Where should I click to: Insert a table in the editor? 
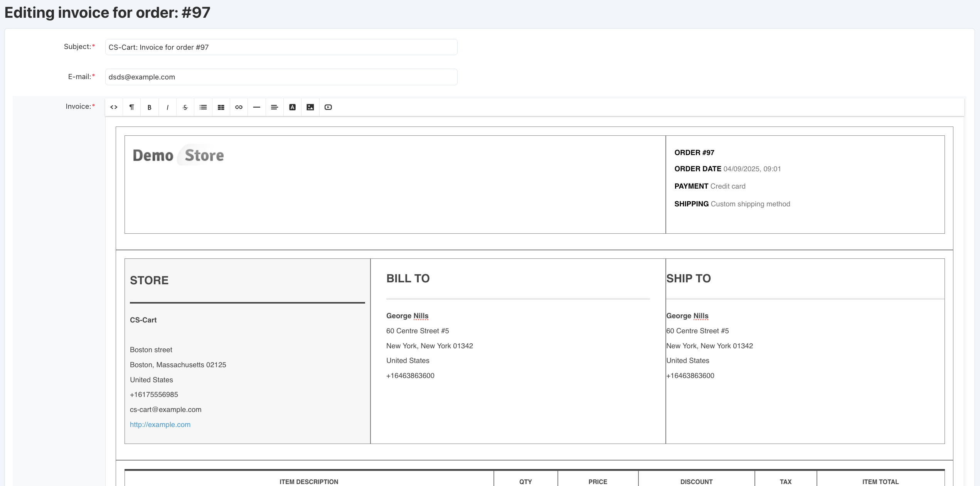[x=221, y=107]
